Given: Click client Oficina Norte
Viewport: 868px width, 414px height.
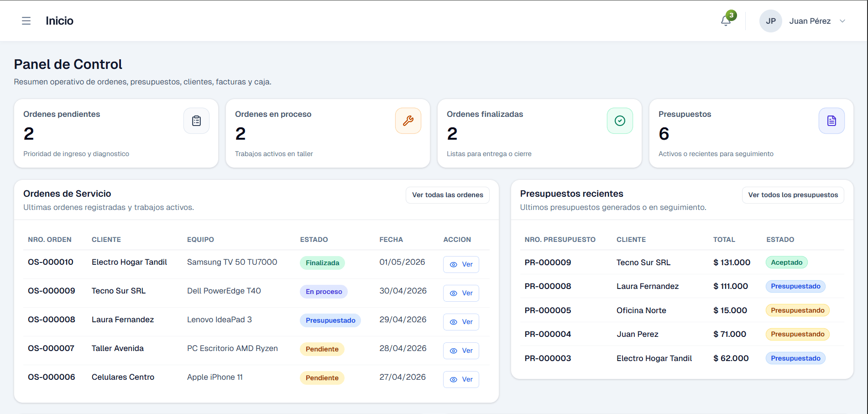Looking at the screenshot, I should coord(641,310).
